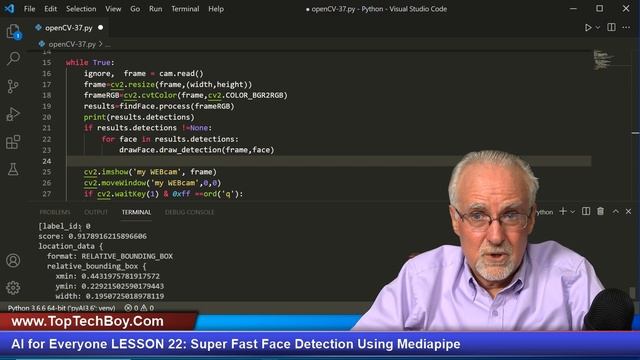Click the width value in terminal output
The height and width of the screenshot is (360, 640).
click(x=124, y=296)
